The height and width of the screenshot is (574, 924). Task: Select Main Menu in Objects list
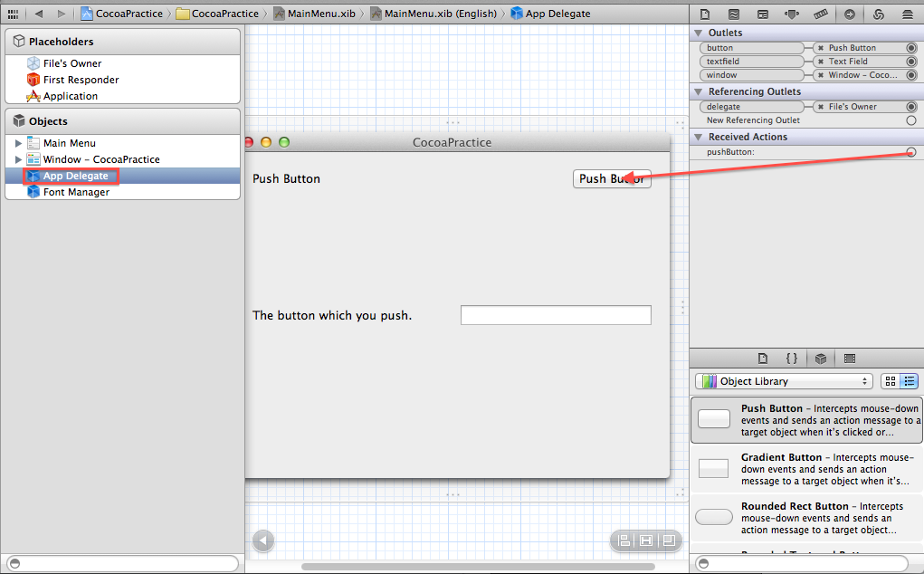pyautogui.click(x=122, y=143)
